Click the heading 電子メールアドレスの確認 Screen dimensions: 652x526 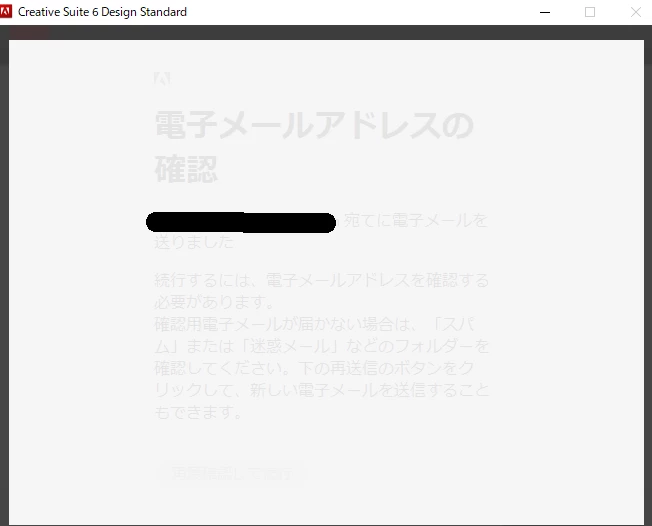(x=314, y=147)
